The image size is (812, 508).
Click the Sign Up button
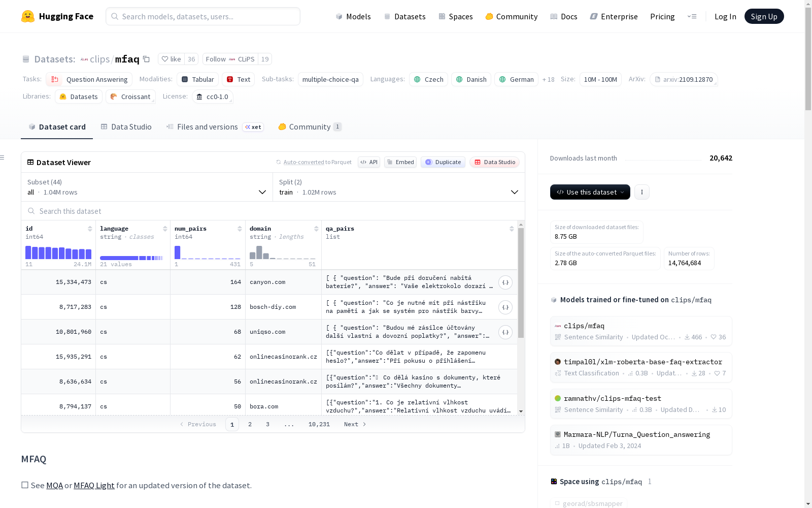(x=764, y=16)
